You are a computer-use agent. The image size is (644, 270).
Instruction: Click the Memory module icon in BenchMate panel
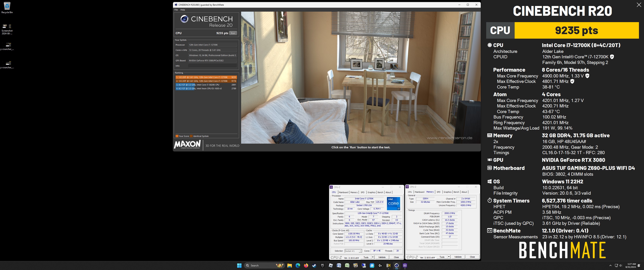pos(490,135)
